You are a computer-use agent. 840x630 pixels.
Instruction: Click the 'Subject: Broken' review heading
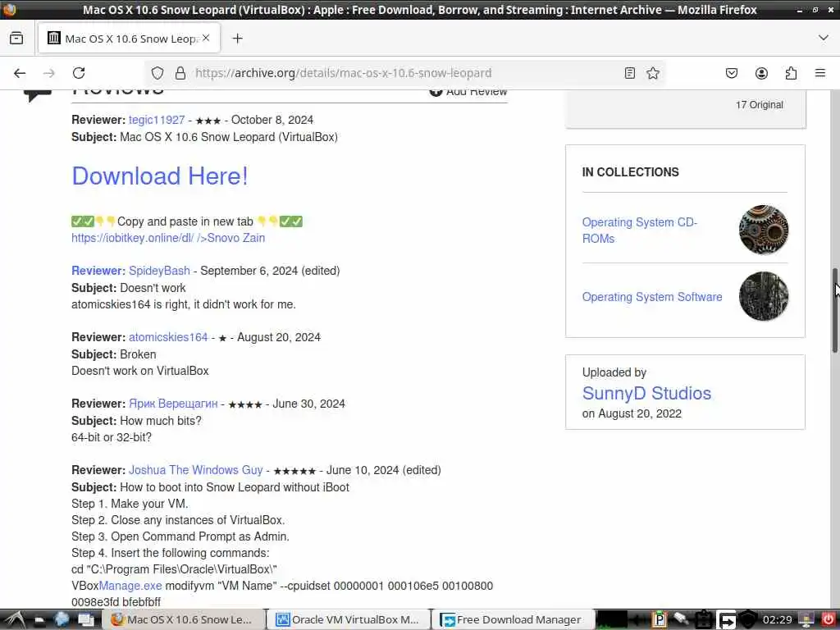[x=113, y=354]
